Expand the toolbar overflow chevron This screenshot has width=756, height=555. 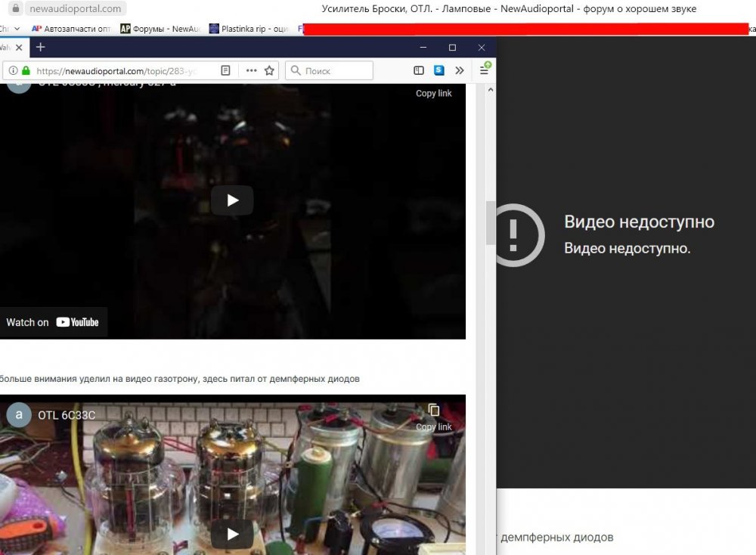click(x=459, y=70)
